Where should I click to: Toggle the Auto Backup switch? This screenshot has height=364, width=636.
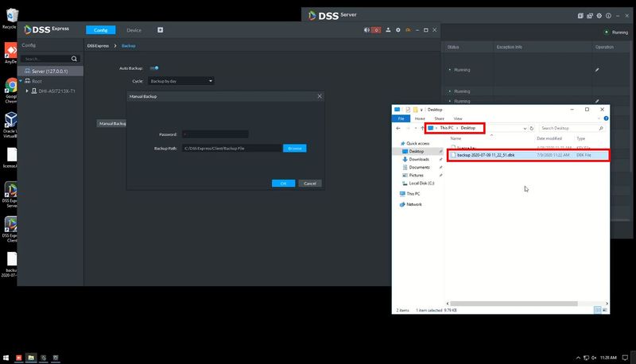click(x=154, y=68)
